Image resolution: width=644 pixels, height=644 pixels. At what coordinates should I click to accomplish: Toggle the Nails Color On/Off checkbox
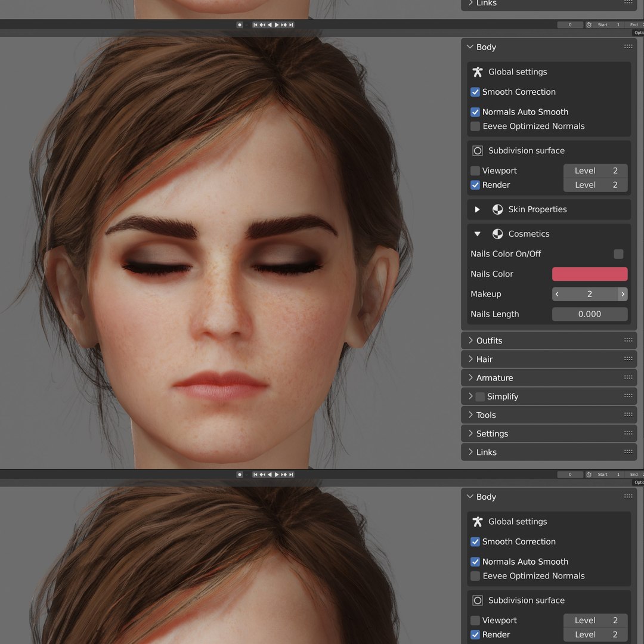tap(618, 254)
